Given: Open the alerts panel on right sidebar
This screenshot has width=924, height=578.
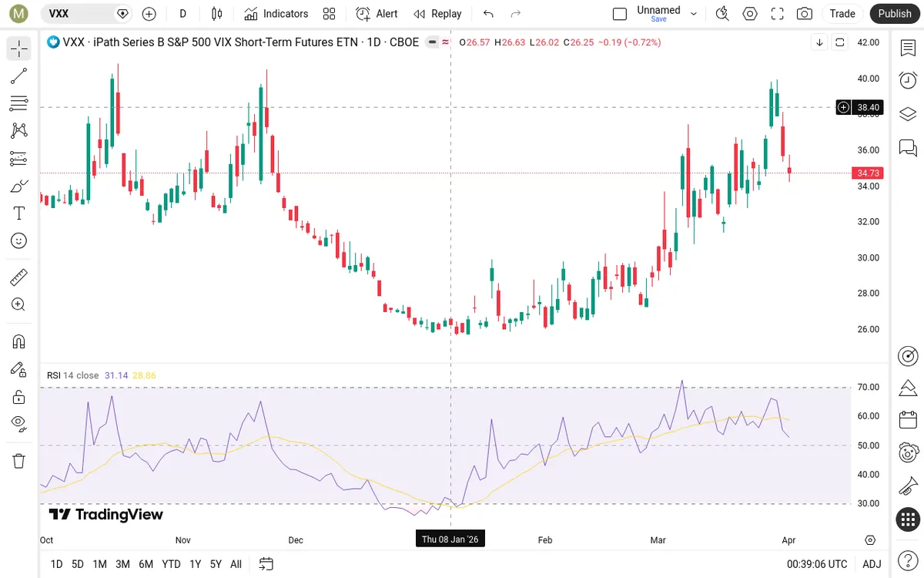Looking at the screenshot, I should (x=908, y=81).
